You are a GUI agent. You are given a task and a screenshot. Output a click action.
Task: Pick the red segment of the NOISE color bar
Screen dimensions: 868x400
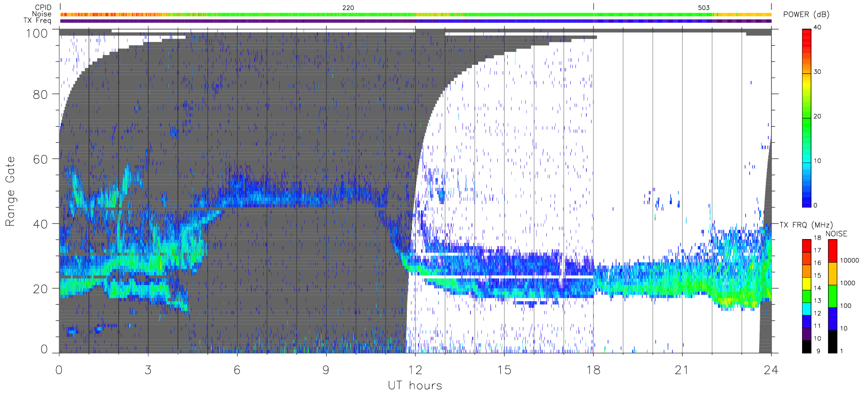pos(833,251)
